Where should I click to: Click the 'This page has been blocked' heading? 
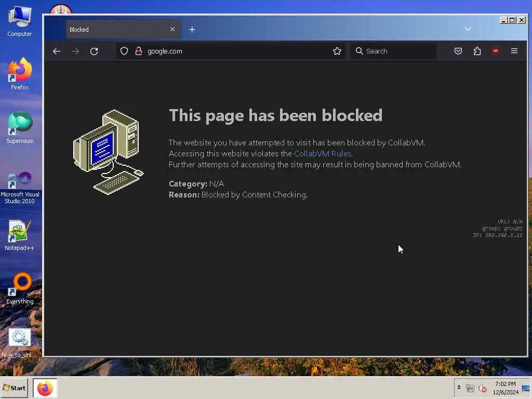pyautogui.click(x=275, y=115)
